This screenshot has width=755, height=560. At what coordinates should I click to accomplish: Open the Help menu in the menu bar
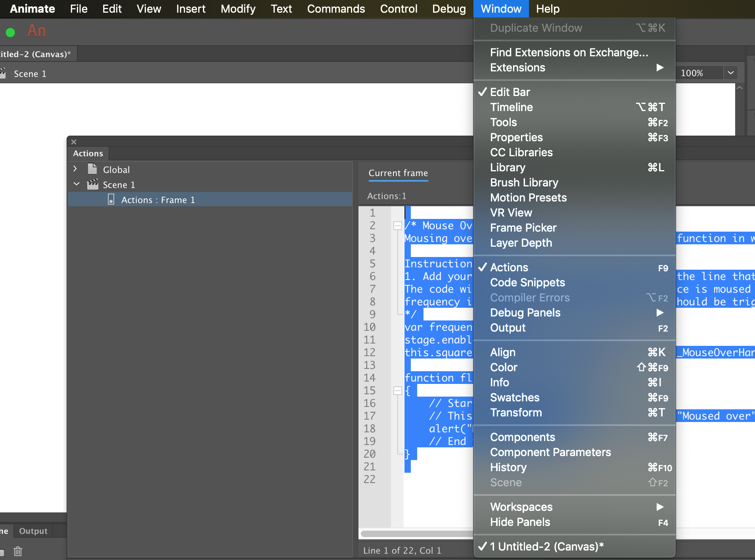click(548, 9)
